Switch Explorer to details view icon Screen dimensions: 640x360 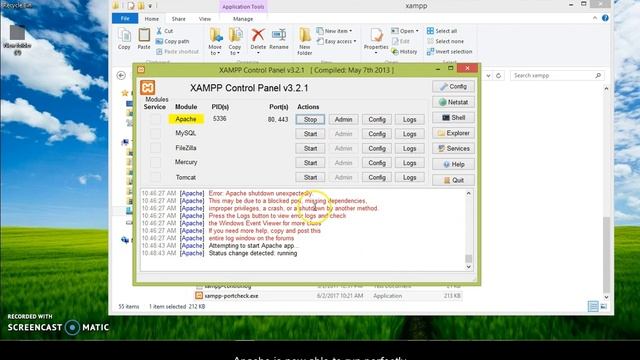pos(593,306)
